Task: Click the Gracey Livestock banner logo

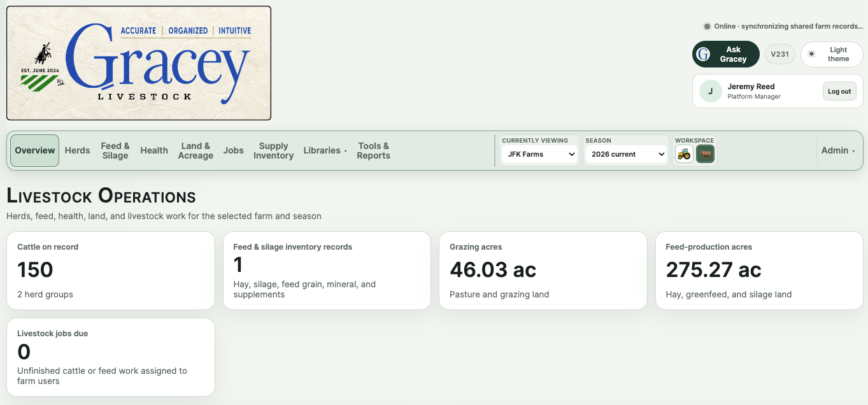Action: click(139, 63)
